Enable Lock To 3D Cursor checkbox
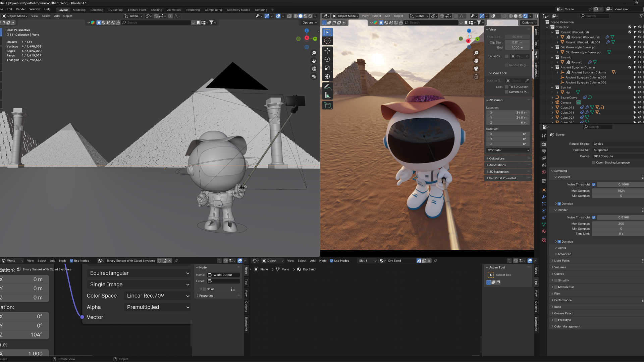The width and height of the screenshot is (644, 362). pos(507,87)
